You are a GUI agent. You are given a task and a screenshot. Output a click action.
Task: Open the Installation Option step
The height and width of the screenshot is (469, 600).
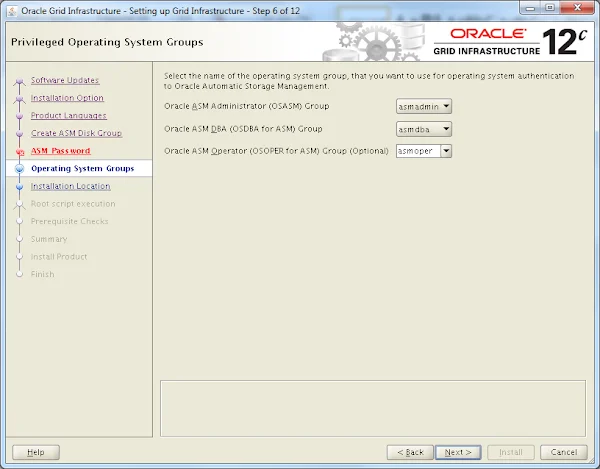pos(67,98)
